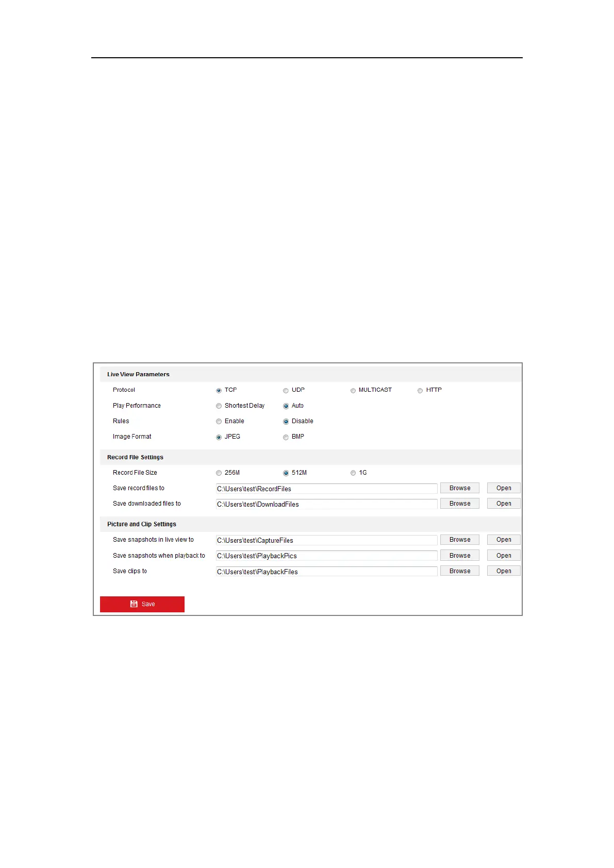The image size is (614, 868).
Task: Open the DownloadFiles folder
Action: click(x=504, y=504)
